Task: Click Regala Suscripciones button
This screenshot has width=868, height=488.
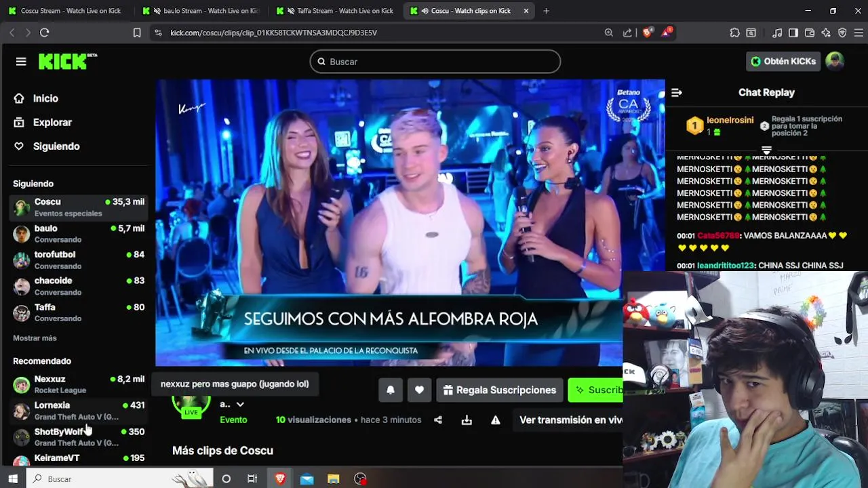Action: 500,390
